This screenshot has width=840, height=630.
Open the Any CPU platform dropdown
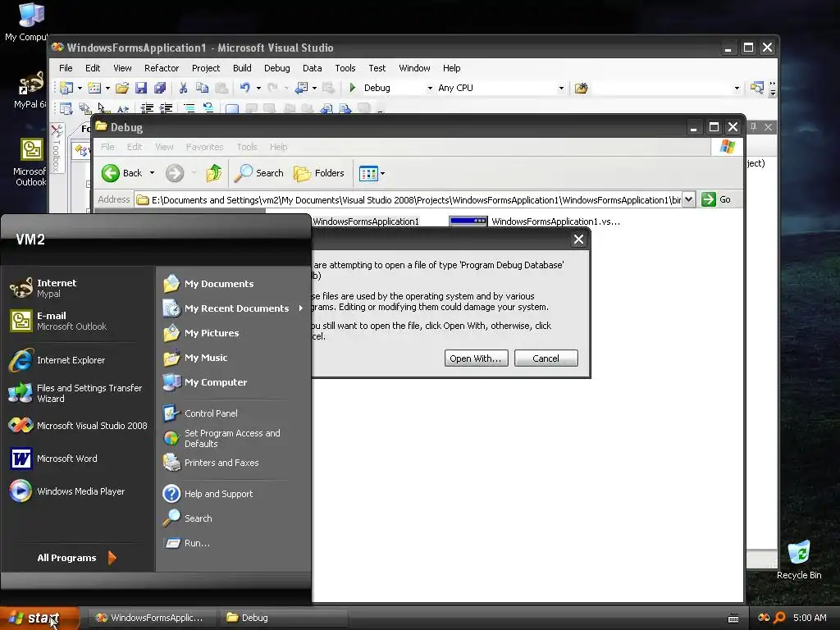tap(561, 88)
